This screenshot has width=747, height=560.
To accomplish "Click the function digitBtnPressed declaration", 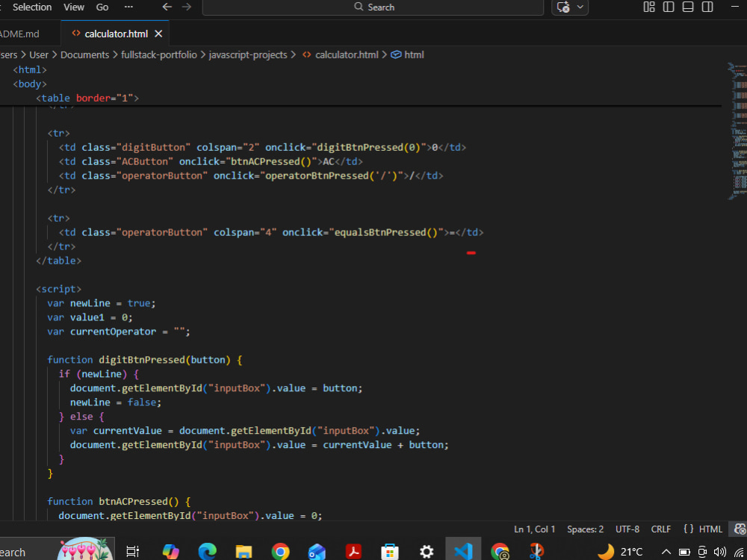I will pyautogui.click(x=145, y=360).
